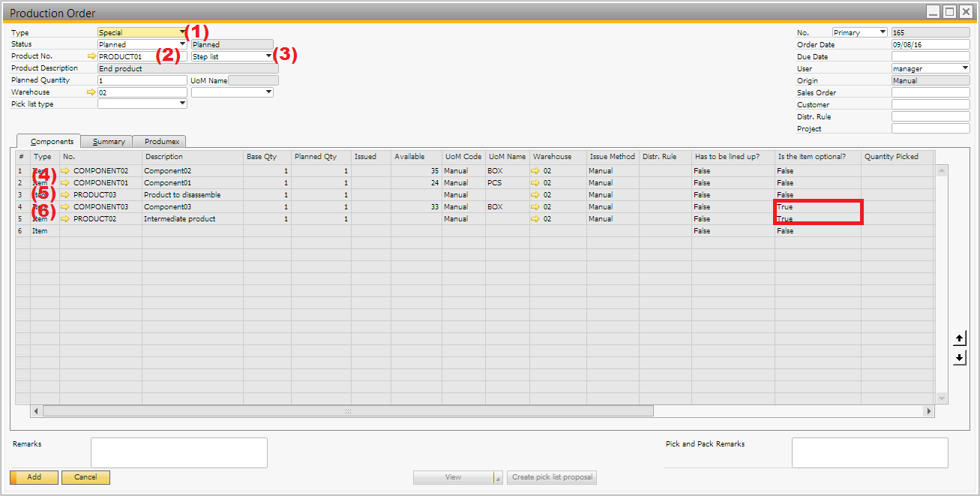The image size is (980, 496).
Task: Open PRODUCT03 item link arrow
Action: [66, 195]
